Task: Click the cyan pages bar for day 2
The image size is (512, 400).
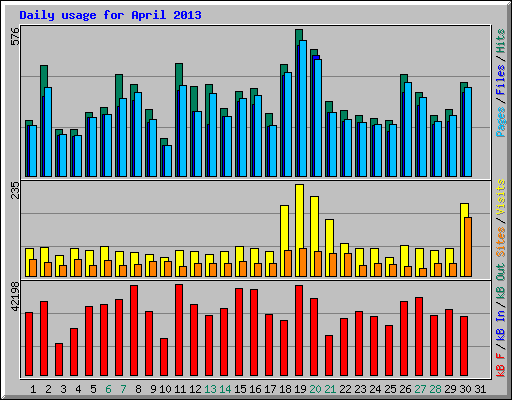Action: point(48,132)
